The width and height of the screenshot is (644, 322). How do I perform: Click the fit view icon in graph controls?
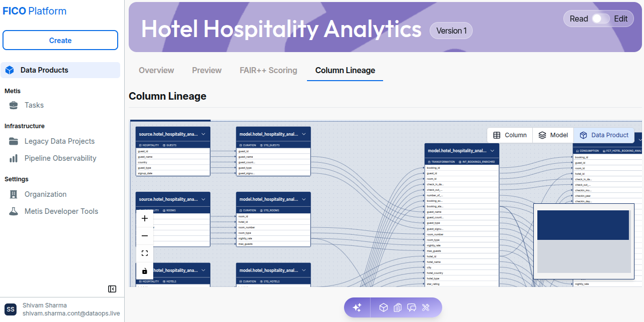click(x=145, y=253)
